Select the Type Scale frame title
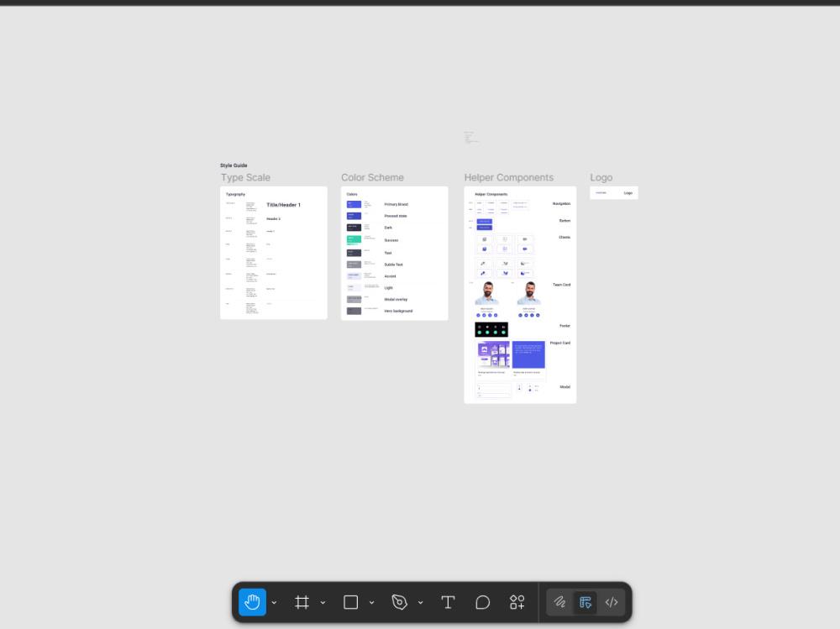Image resolution: width=840 pixels, height=629 pixels. pyautogui.click(x=245, y=177)
